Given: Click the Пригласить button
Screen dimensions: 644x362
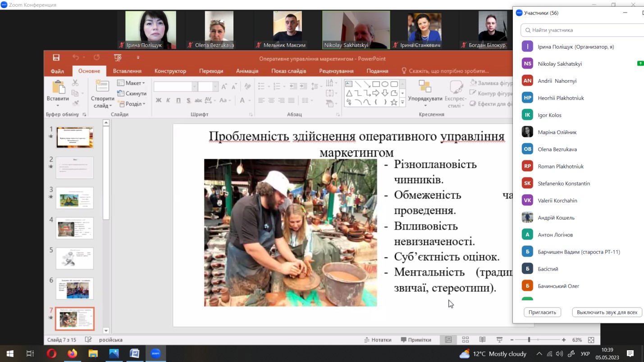Looking at the screenshot, I should [542, 312].
